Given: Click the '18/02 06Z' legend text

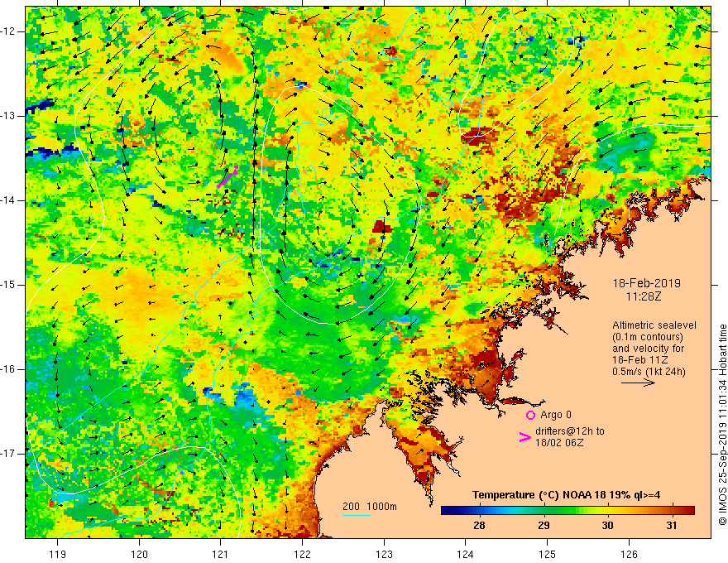Looking at the screenshot, I should coord(559,442).
